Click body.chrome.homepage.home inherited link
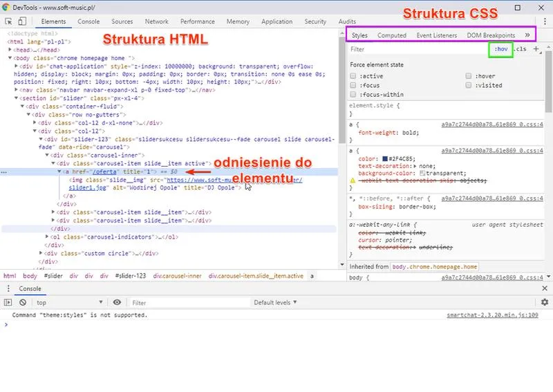 (435, 267)
